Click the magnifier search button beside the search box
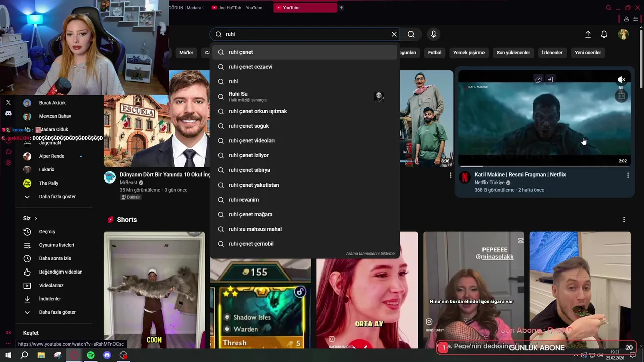The width and height of the screenshot is (644, 362). click(411, 34)
